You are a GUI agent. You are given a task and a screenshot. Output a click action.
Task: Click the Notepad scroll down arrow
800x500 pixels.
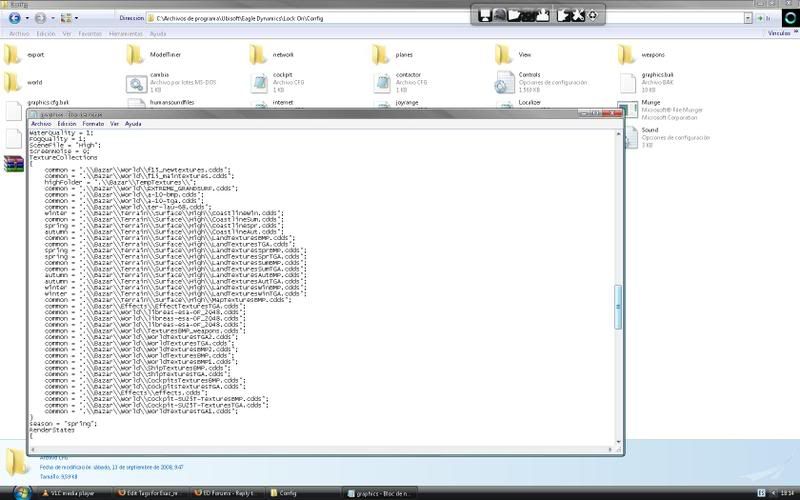pos(618,442)
